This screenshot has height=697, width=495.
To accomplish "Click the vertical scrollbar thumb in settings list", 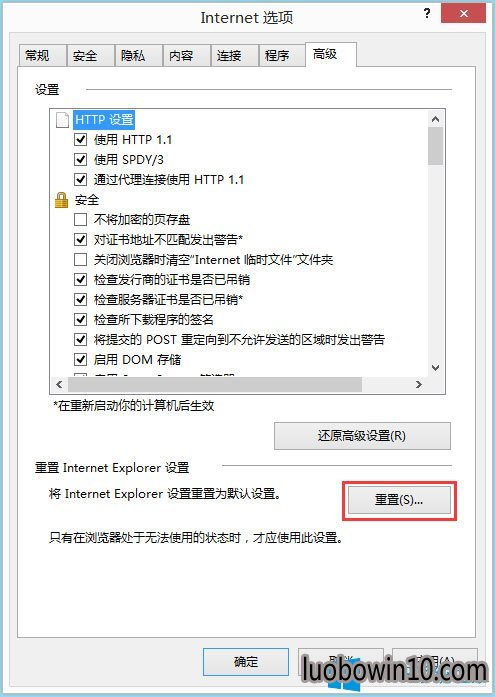I will 435,146.
